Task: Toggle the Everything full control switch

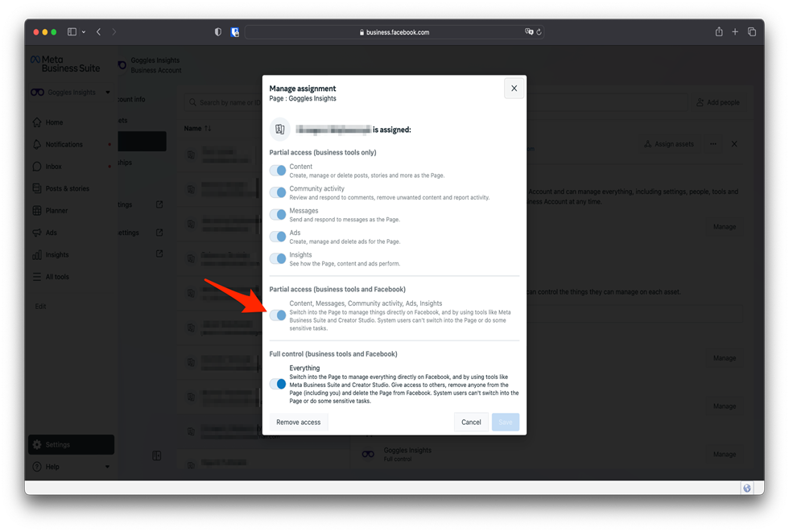Action: click(278, 384)
